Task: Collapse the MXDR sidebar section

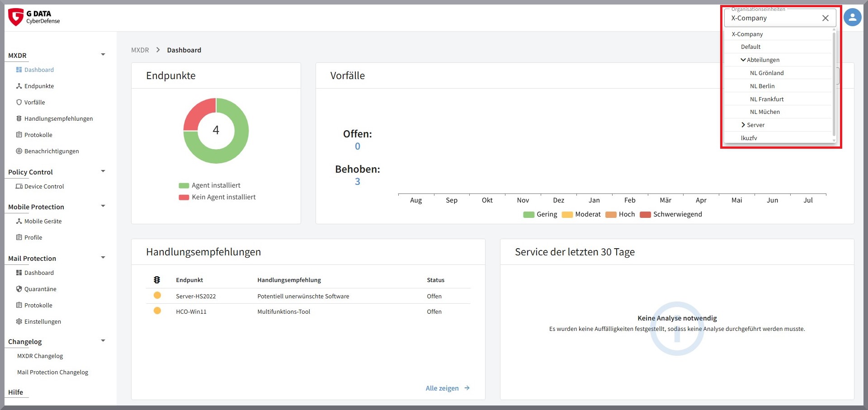Action: point(103,55)
